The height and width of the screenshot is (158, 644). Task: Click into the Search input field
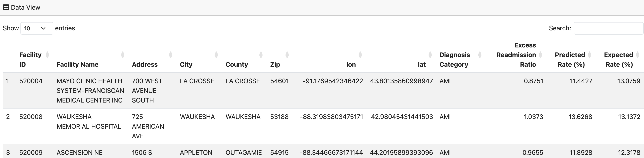[x=608, y=28]
